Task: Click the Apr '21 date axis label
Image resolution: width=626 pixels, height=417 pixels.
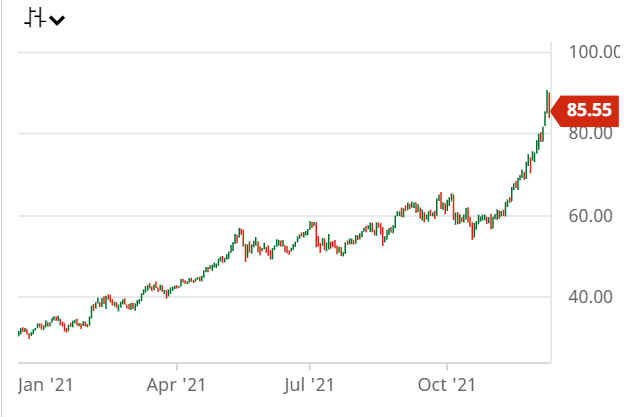Action: click(x=177, y=384)
